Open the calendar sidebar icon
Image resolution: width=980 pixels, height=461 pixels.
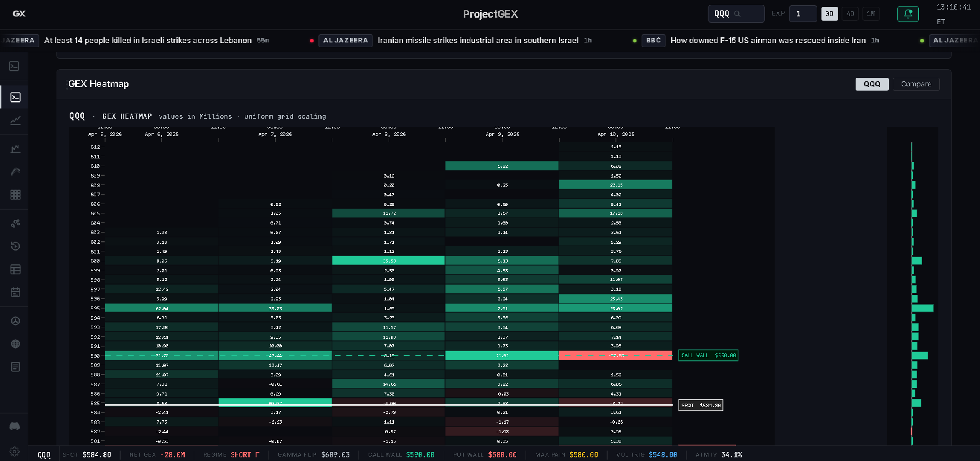(x=15, y=292)
